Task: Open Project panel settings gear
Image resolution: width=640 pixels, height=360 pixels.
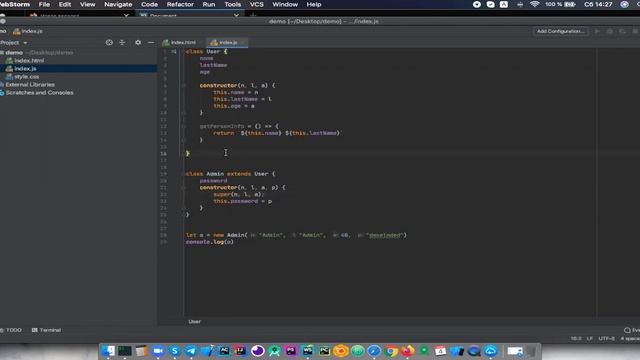Action: [138, 42]
